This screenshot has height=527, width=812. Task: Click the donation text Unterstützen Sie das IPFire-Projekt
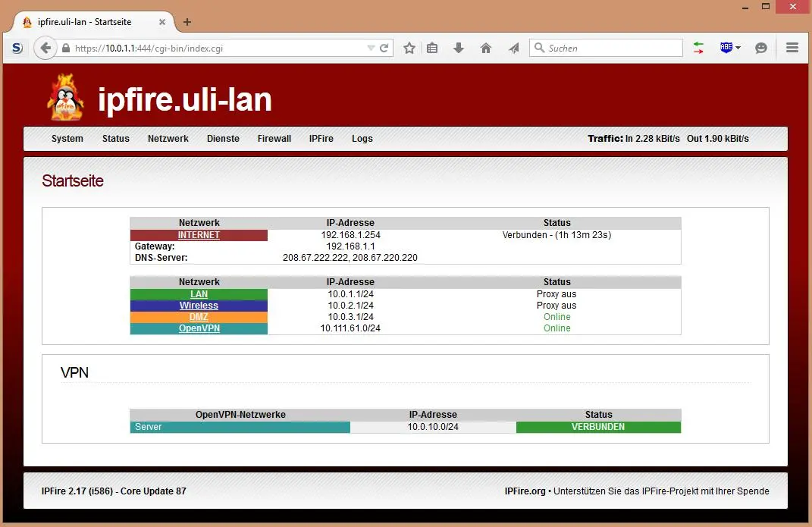(661, 491)
